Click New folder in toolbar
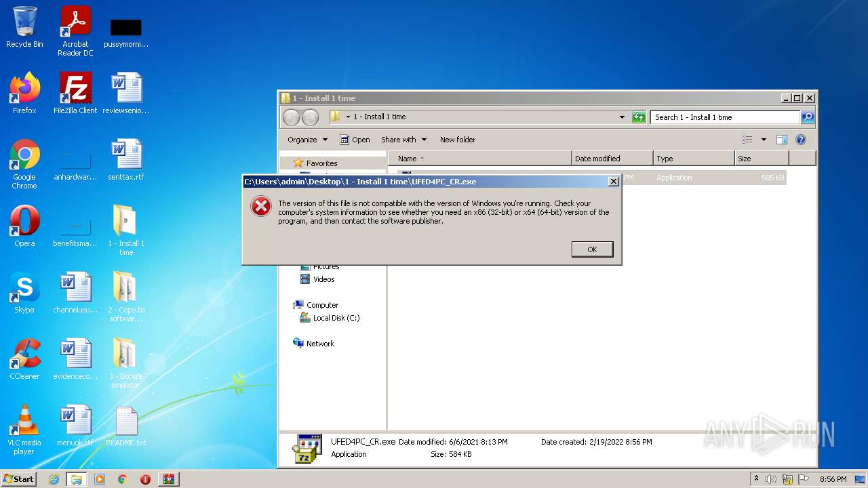Viewport: 868px width, 488px height. [458, 140]
